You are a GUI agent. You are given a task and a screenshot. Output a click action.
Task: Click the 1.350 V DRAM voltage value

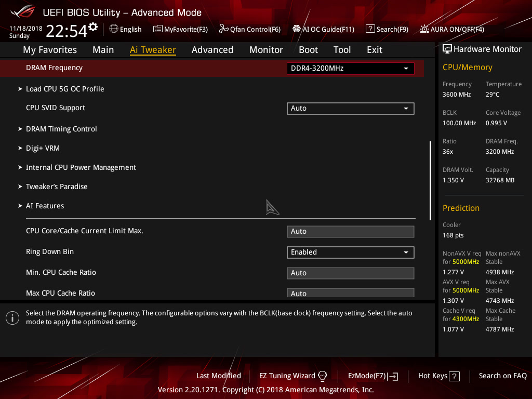coord(453,180)
